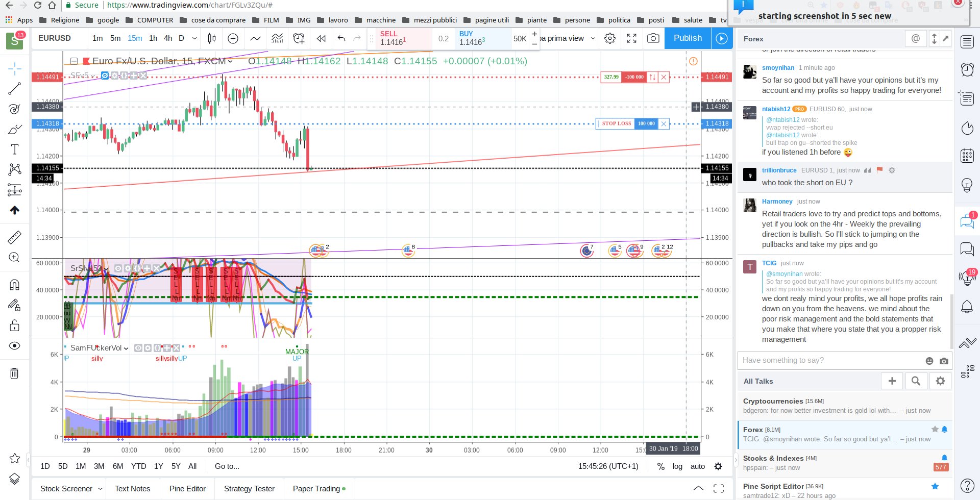Open the Paper Trading tab
The width and height of the screenshot is (980, 500).
point(320,489)
